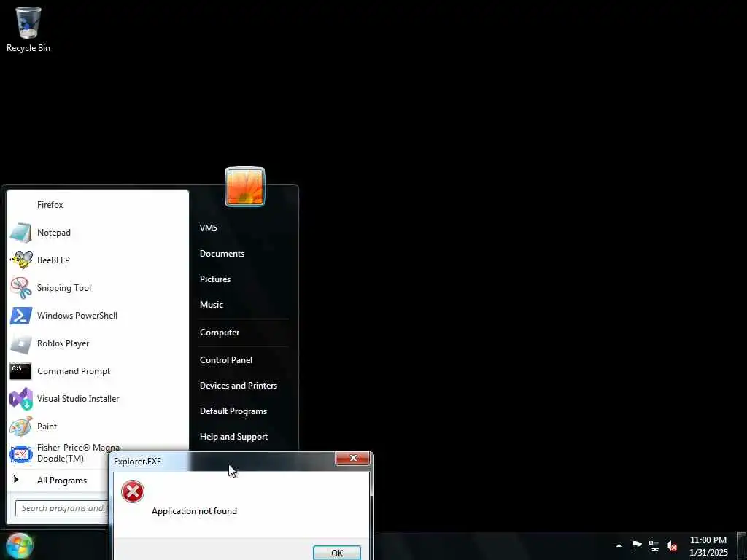
Task: Expand All Programs arrow
Action: point(16,480)
